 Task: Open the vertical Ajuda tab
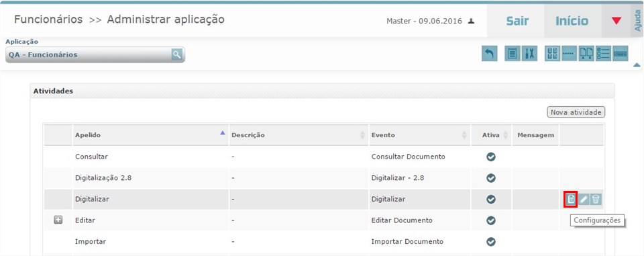(x=637, y=21)
